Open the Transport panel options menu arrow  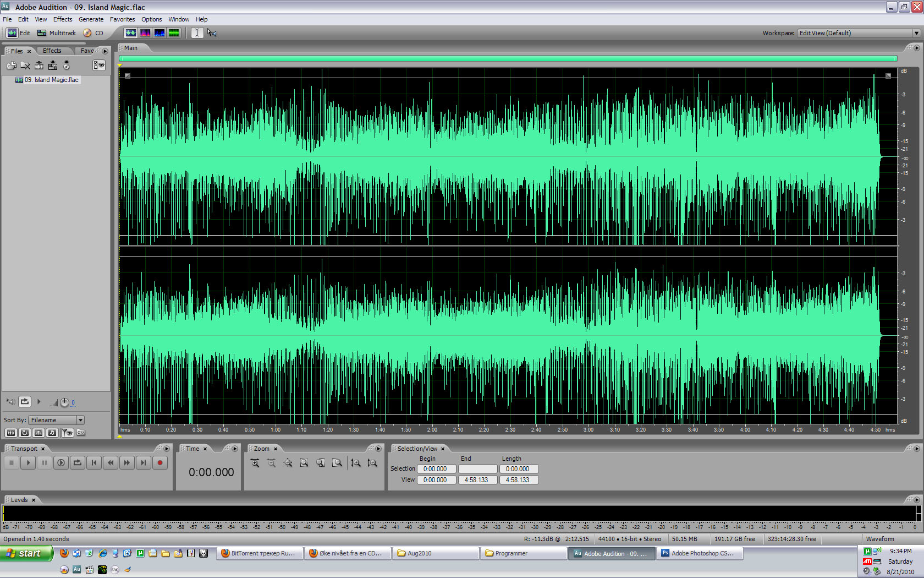pyautogui.click(x=167, y=449)
